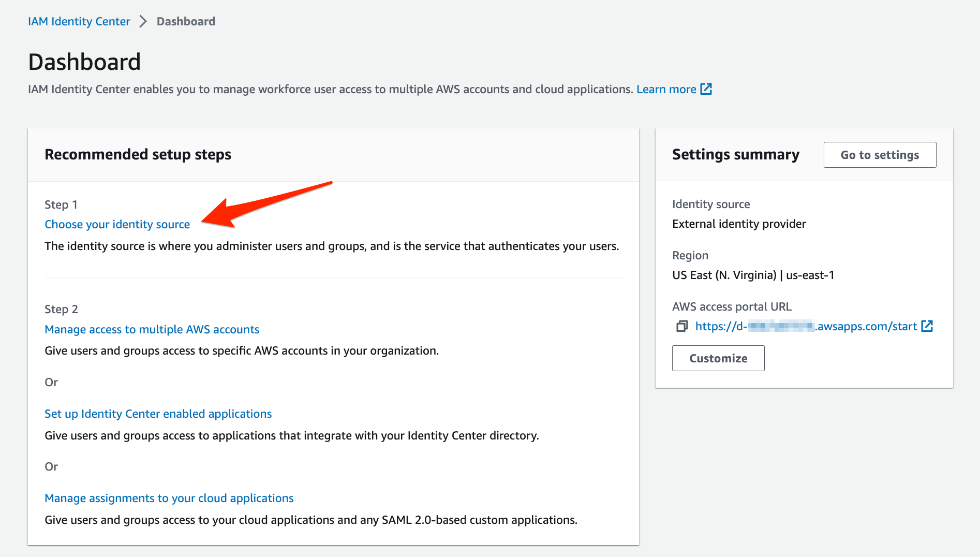The width and height of the screenshot is (980, 557).
Task: Click the Dashboard page title
Action: coord(84,62)
